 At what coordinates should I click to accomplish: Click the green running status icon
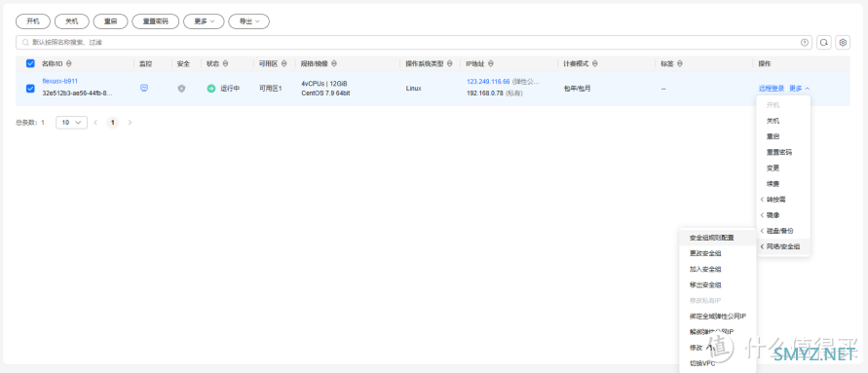pyautogui.click(x=210, y=89)
